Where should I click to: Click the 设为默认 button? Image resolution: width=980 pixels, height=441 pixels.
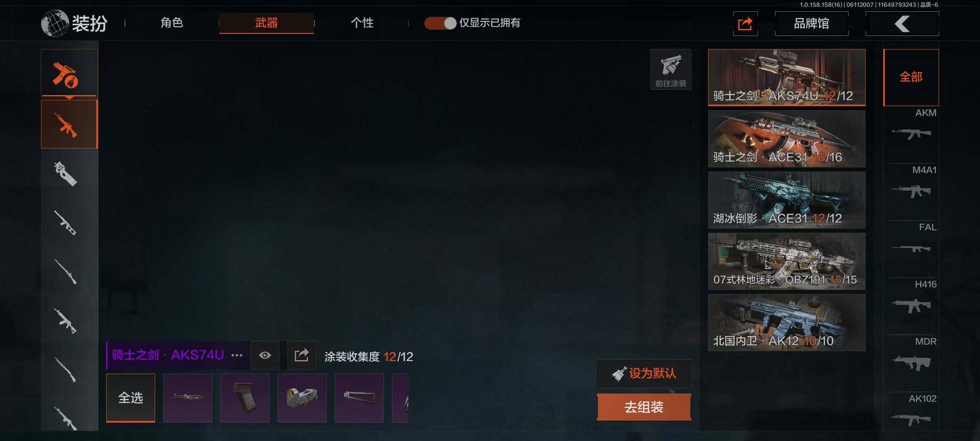644,373
